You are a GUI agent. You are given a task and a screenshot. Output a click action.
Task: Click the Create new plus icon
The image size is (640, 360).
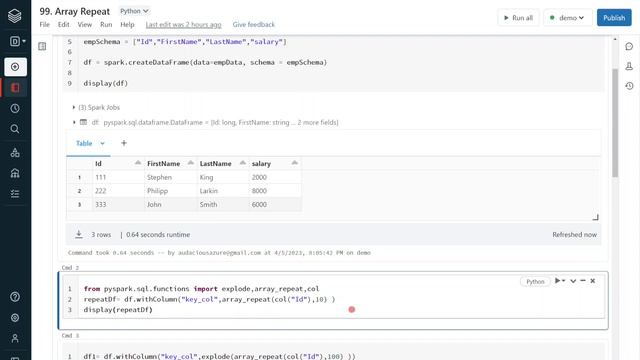coord(15,67)
